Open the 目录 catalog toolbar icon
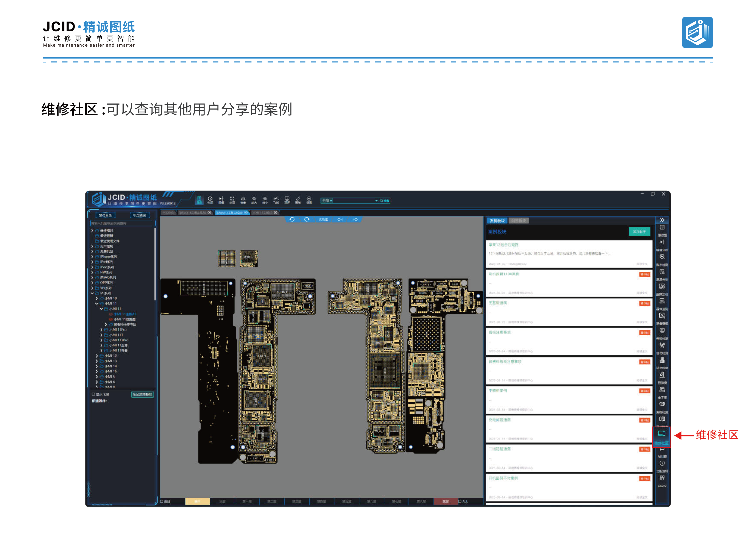756x535 pixels. coord(199,200)
